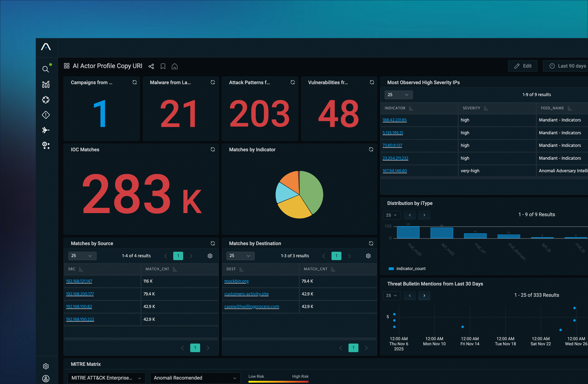Open the search icon in the sidebar

click(x=45, y=69)
